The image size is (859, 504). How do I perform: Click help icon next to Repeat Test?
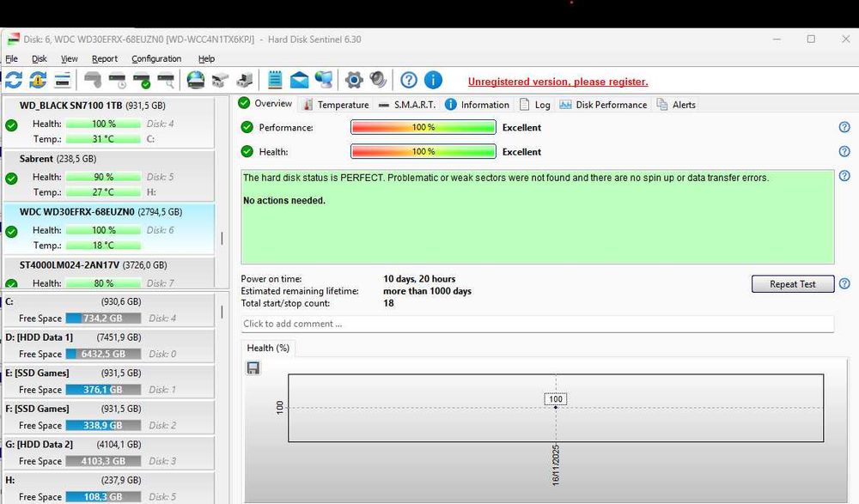pos(844,284)
